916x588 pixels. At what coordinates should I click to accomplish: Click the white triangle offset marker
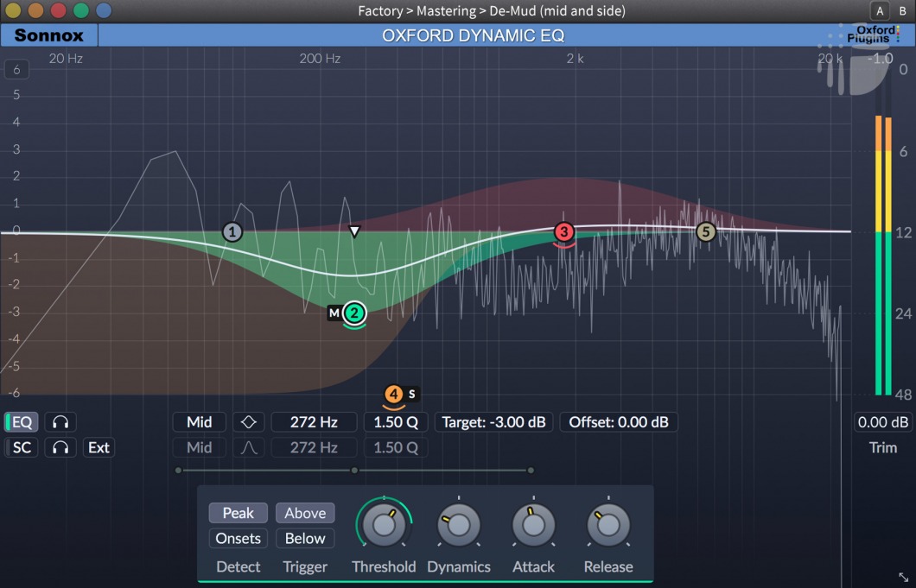(354, 231)
